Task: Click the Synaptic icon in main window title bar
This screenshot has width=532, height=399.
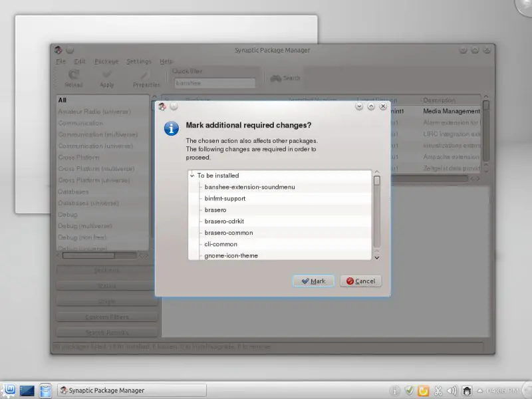Action: (58, 51)
